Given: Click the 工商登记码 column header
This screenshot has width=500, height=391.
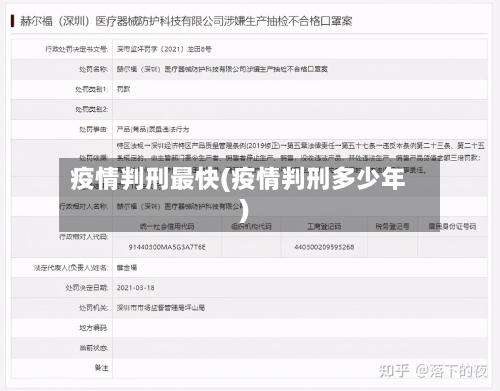Looking at the screenshot, I should click(324, 227).
